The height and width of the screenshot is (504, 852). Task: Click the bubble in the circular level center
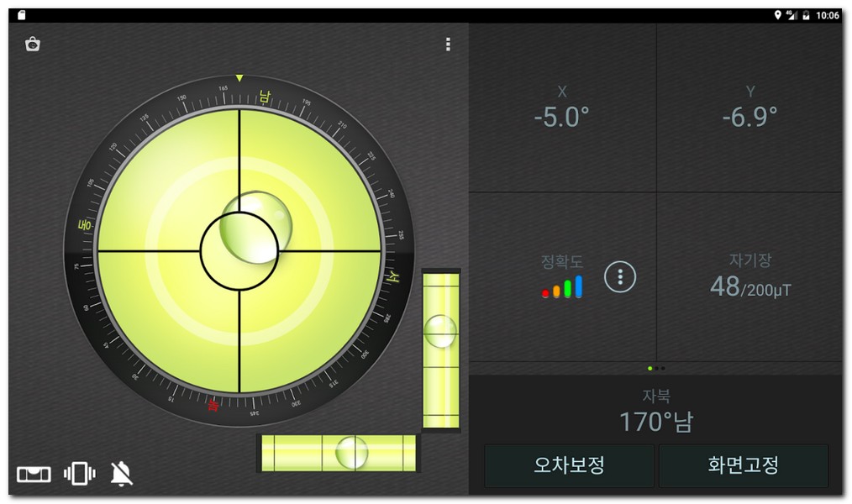[255, 223]
